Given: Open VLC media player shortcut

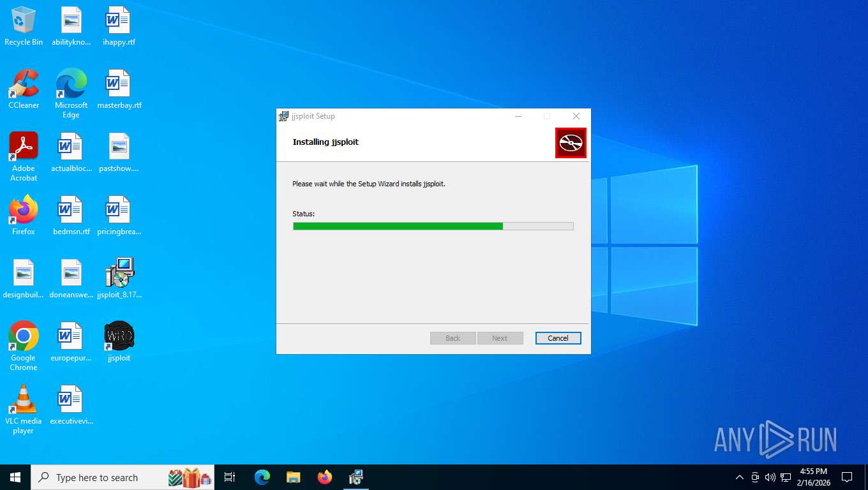Looking at the screenshot, I should [24, 409].
